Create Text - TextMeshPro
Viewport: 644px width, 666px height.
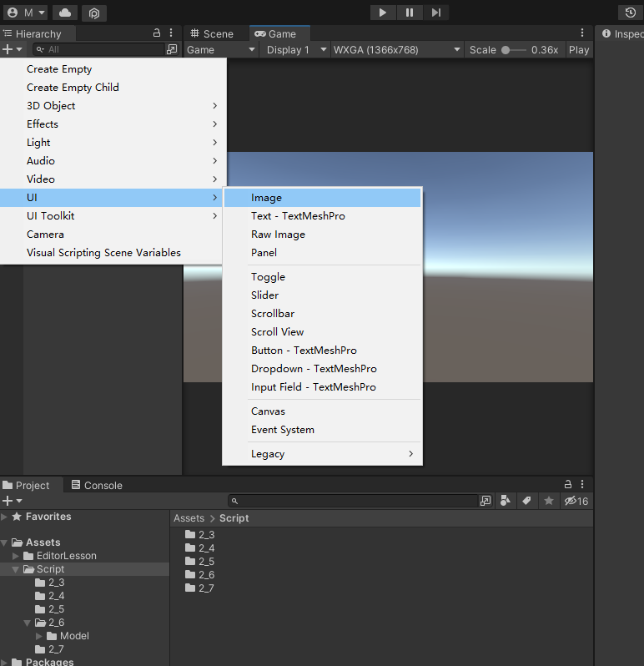322,216
